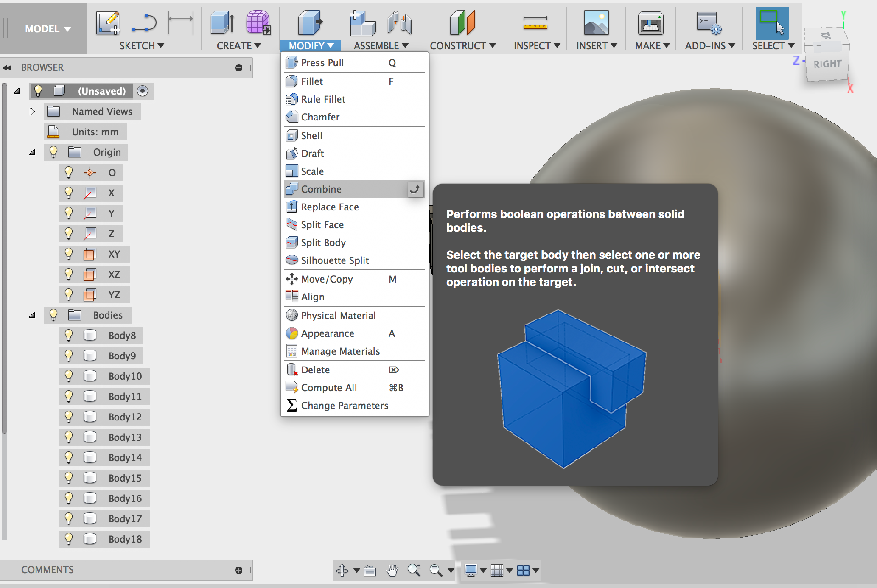Viewport: 877px width, 588px height.
Task: Click the Browser panel minimize button
Action: click(239, 68)
